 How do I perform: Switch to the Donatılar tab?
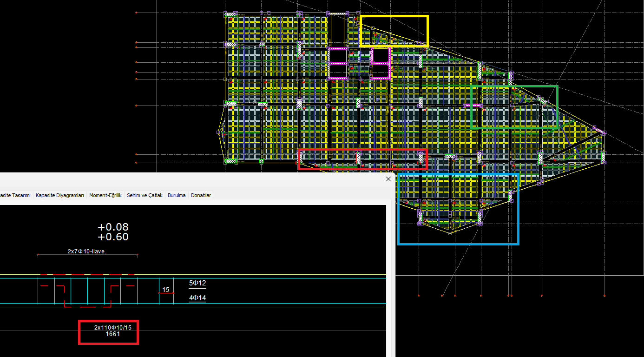201,195
